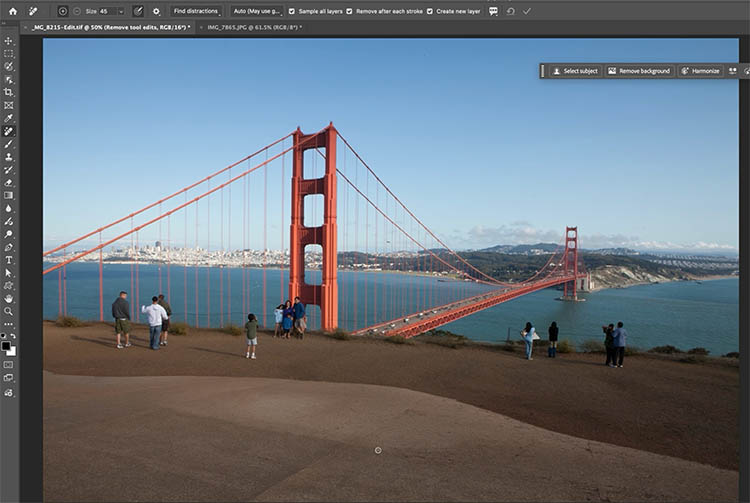The width and height of the screenshot is (750, 503).
Task: Open the Auto (May use g... mode dropdown
Action: click(x=257, y=11)
